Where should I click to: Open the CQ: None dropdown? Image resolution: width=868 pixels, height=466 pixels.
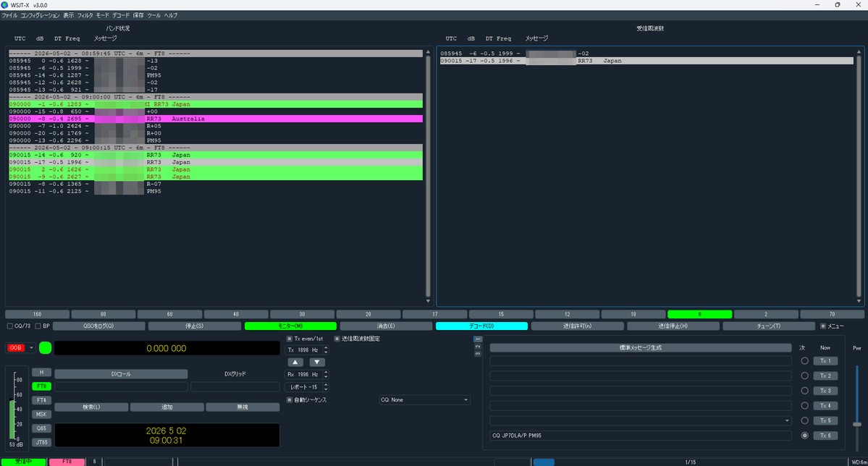[x=425, y=399]
